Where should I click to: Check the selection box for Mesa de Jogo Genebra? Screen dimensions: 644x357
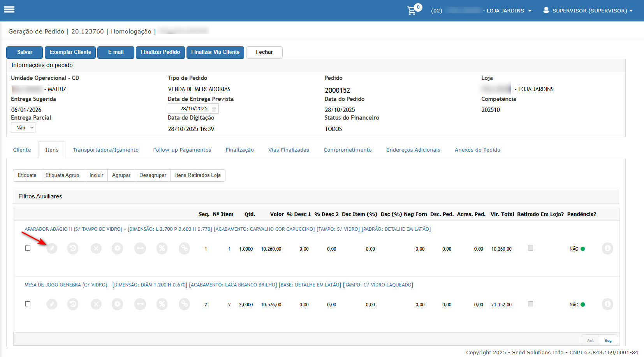(x=28, y=304)
